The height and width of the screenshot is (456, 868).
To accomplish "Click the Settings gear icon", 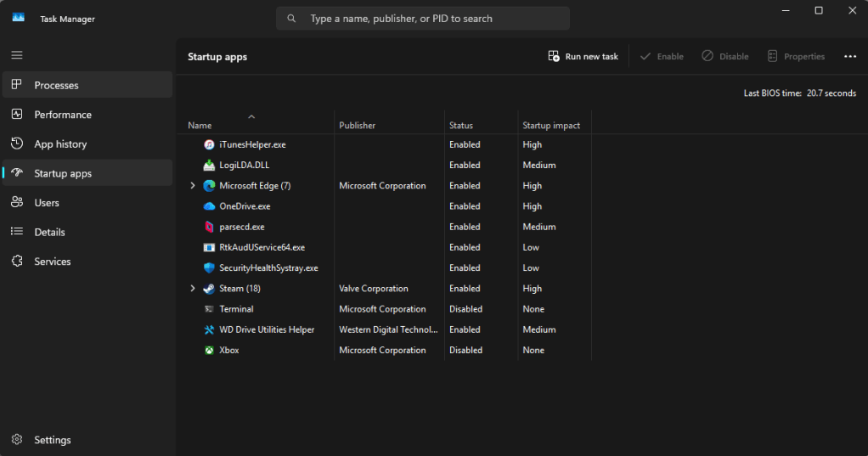I will click(17, 439).
